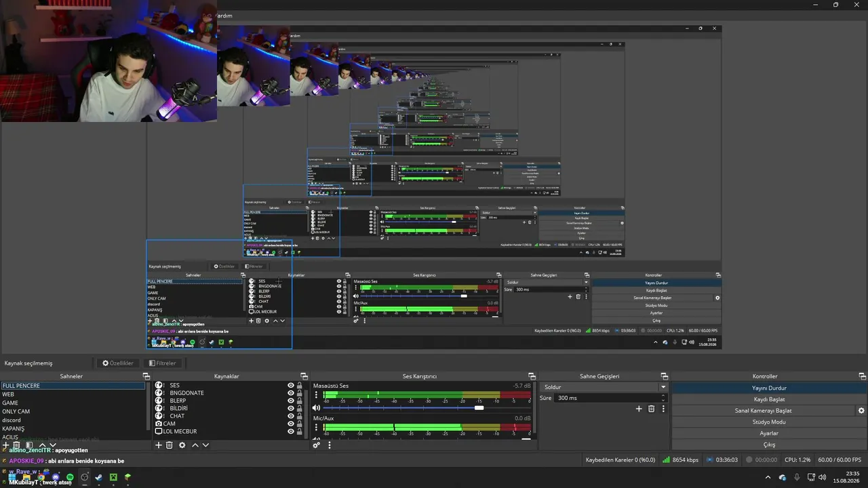Move the source down in Kaynaklar
868x488 pixels.
coord(205,445)
